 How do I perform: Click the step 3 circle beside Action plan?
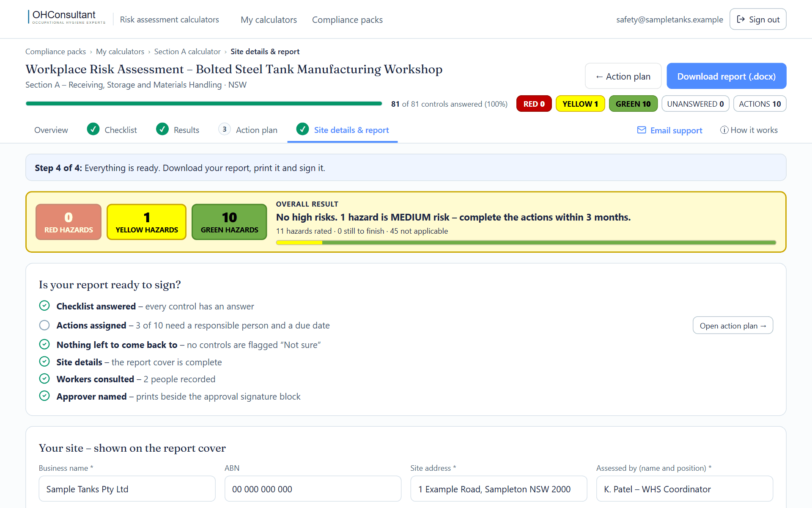(x=225, y=129)
